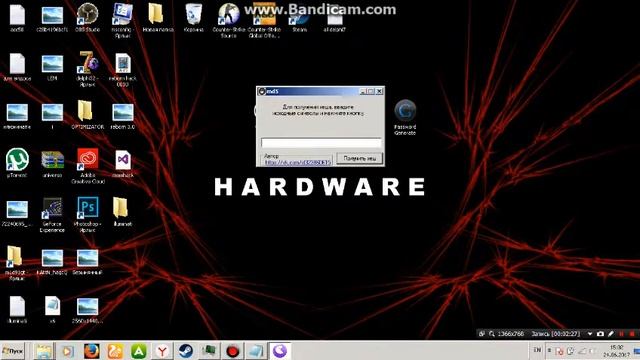Open the Password Generator desktop icon
This screenshot has width=640, height=360.
pyautogui.click(x=405, y=117)
